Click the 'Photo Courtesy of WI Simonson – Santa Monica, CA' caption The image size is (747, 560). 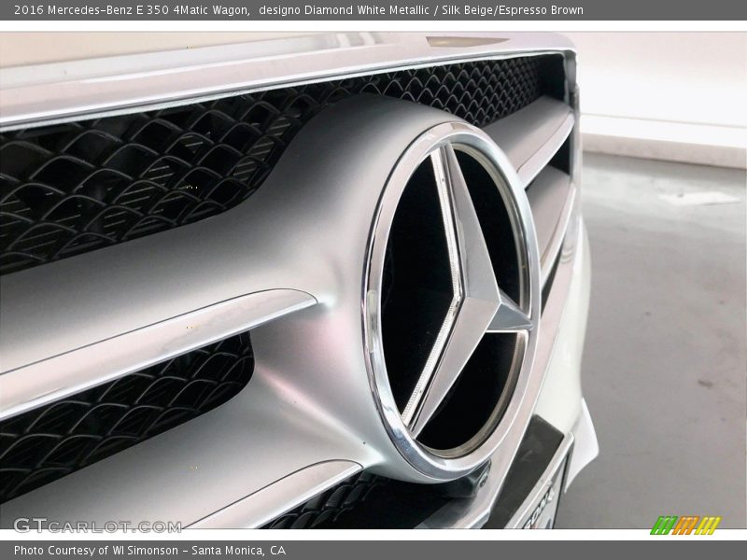pyautogui.click(x=150, y=551)
